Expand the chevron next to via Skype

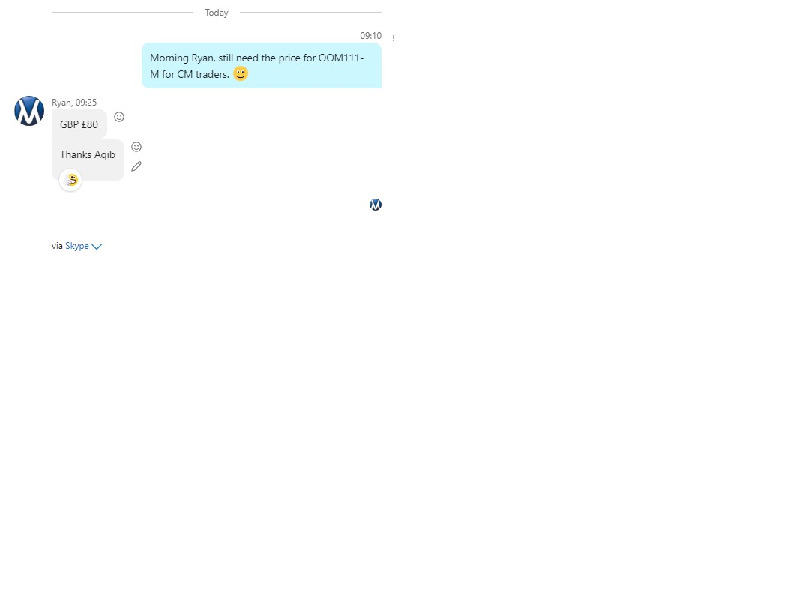97,246
